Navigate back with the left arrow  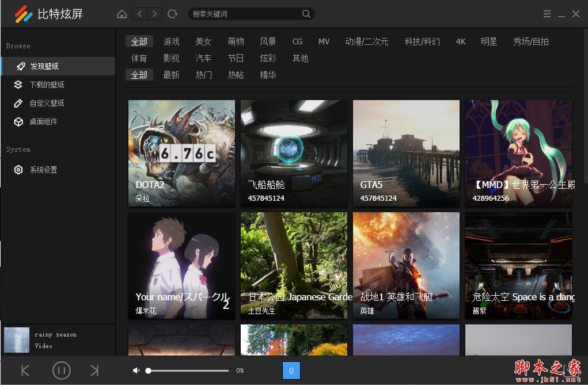click(x=140, y=13)
